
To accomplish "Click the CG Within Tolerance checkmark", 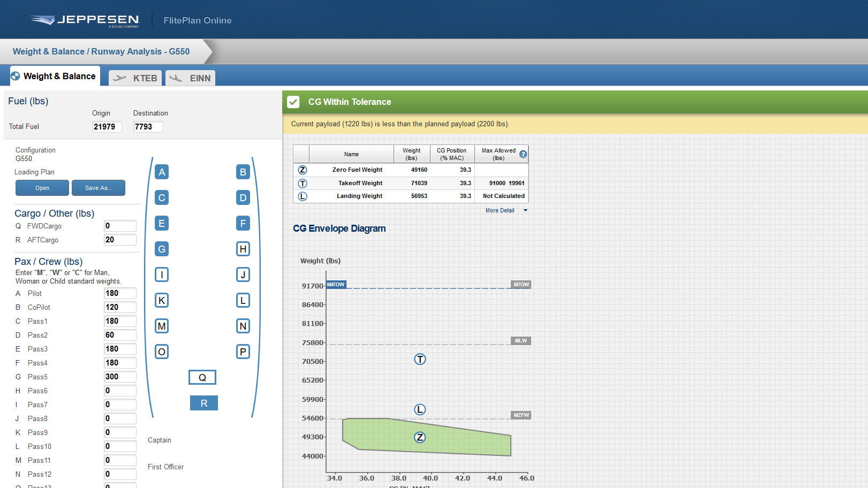I will [293, 102].
